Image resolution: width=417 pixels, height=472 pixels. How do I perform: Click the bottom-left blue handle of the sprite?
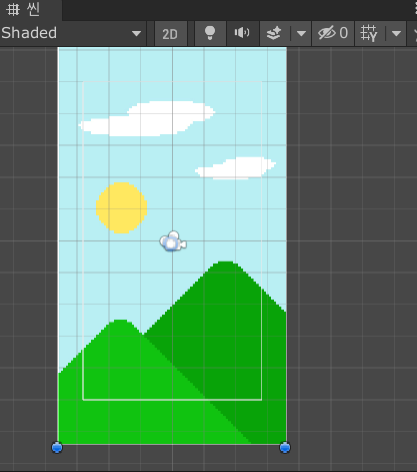(57, 447)
